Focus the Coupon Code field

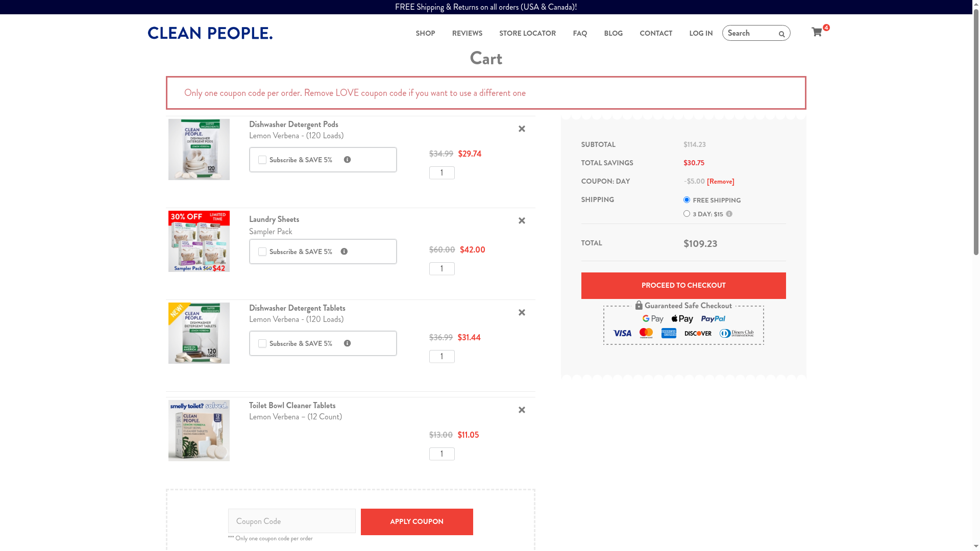[x=292, y=521]
